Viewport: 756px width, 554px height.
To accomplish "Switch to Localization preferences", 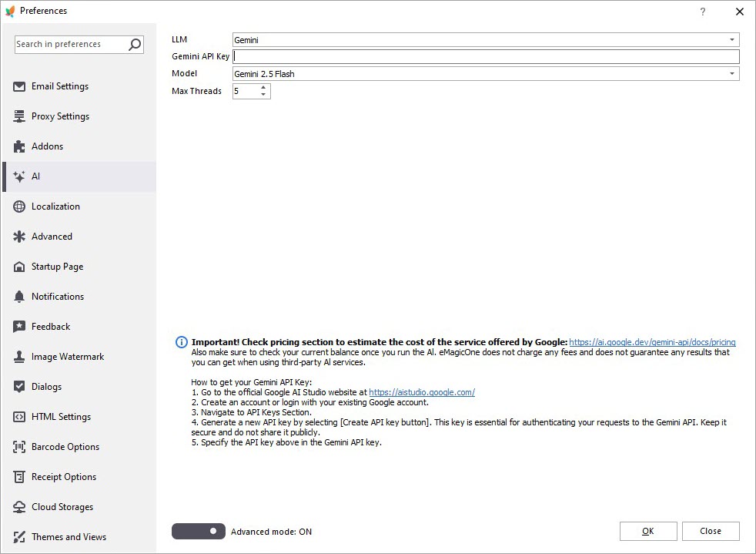I will click(56, 206).
